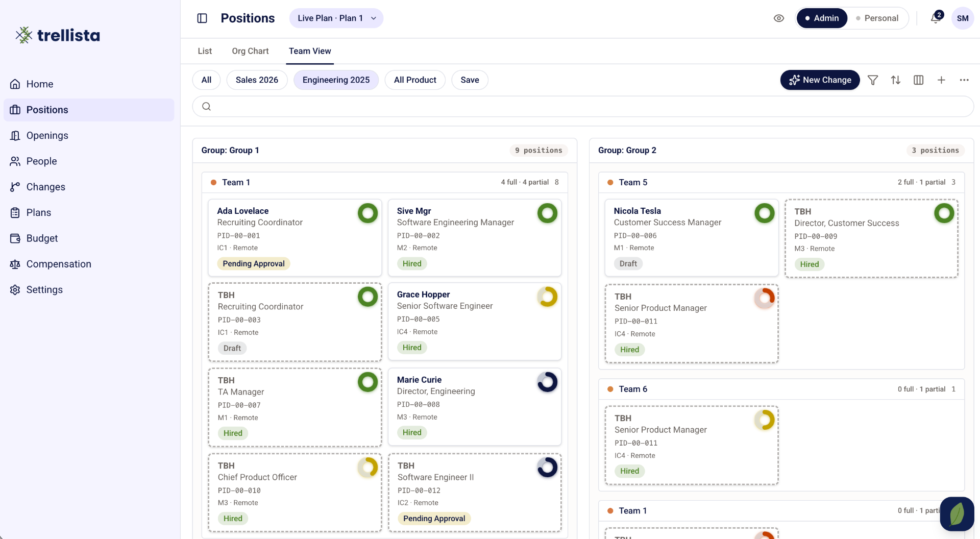Click Draft badge on Nicola Tesla card
This screenshot has height=539, width=980.
coord(628,263)
